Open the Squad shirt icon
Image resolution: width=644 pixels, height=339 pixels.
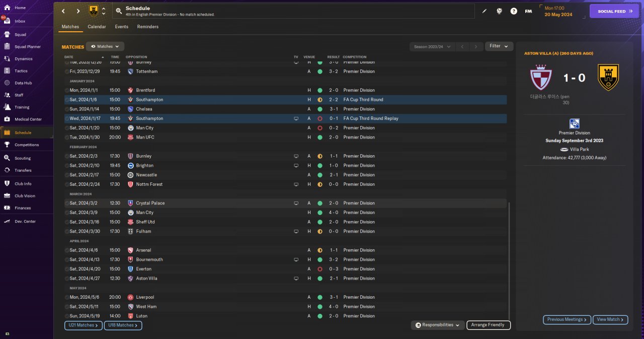coord(7,35)
